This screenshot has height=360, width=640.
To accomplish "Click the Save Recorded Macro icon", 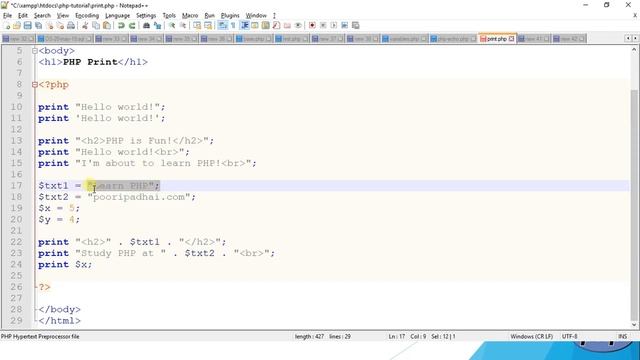I will pyautogui.click(x=356, y=25).
